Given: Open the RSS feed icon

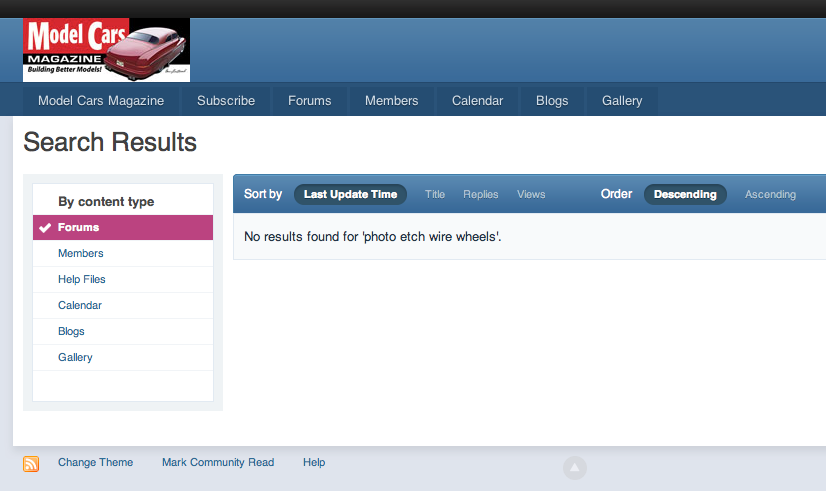Looking at the screenshot, I should (x=31, y=464).
